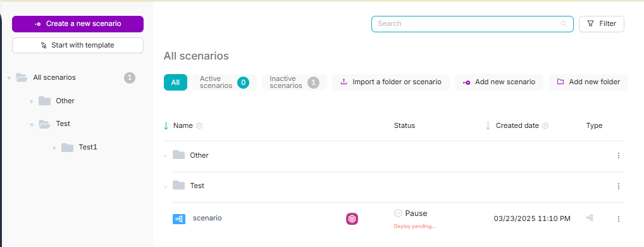Open Created date column settings gear
644x247 pixels.
545,126
